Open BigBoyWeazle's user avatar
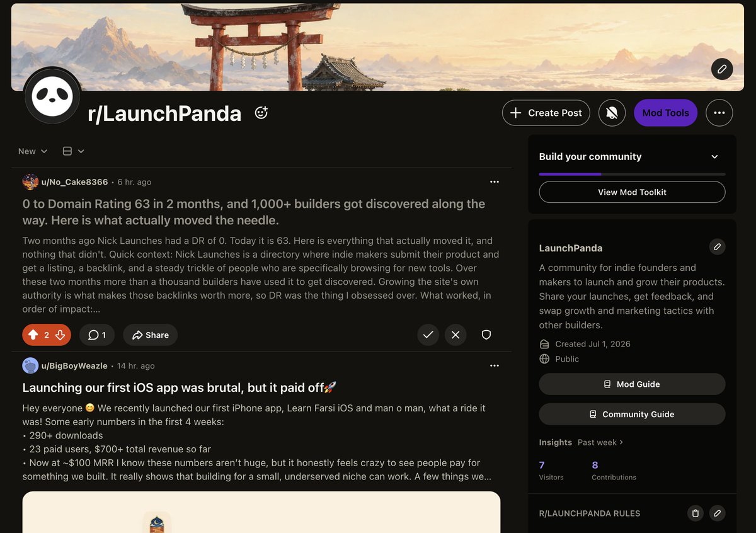This screenshot has width=756, height=533. pos(30,366)
